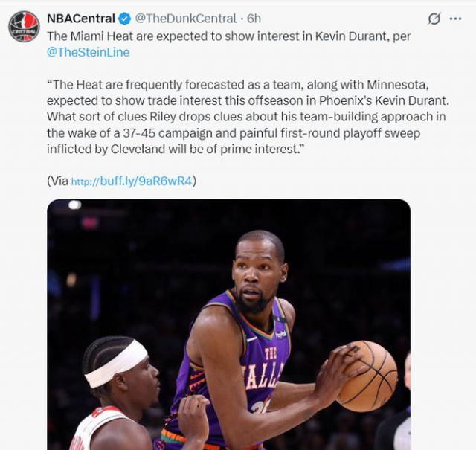Viewport: 476px width, 450px height.
Task: Click the blue verified badge
Action: click(125, 19)
